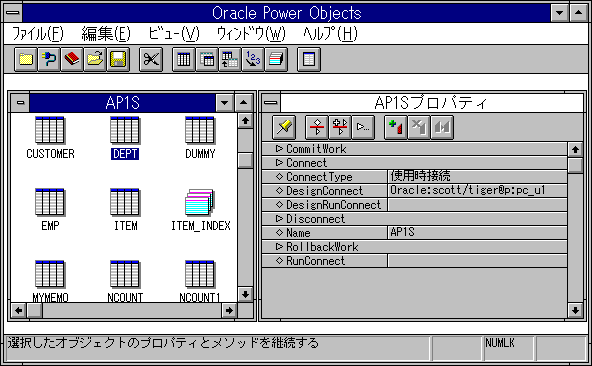This screenshot has height=366, width=592.
Task: Select the ITEM_INDEX index icon
Action: pos(200,202)
